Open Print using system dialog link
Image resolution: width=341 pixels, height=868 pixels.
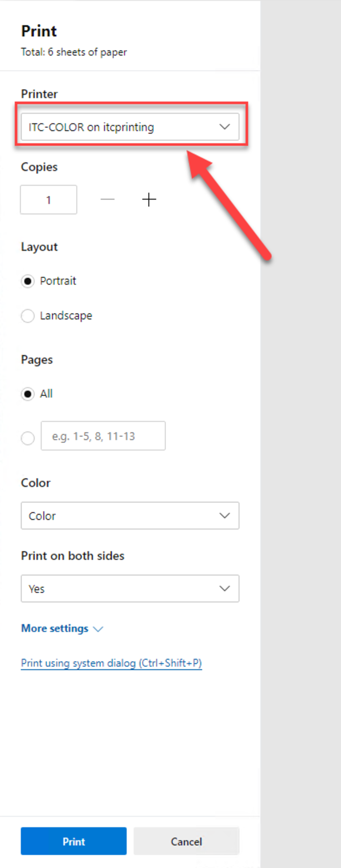[x=111, y=663]
